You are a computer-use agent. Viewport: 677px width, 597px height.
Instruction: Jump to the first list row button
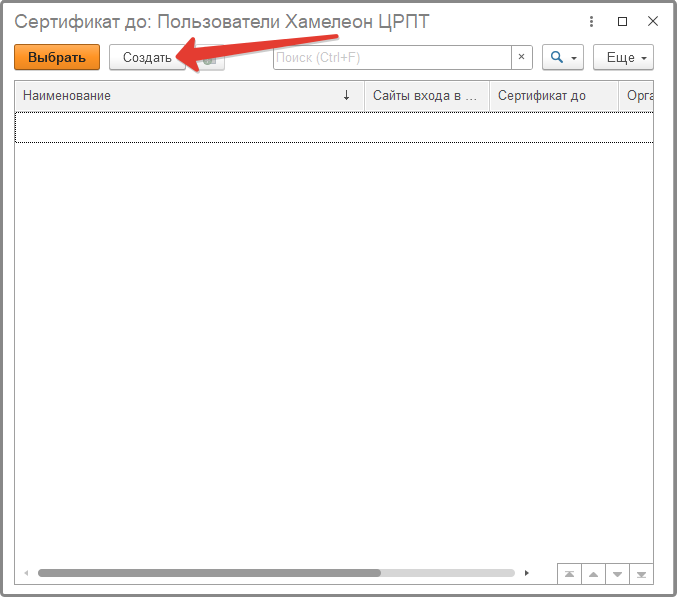(x=569, y=574)
